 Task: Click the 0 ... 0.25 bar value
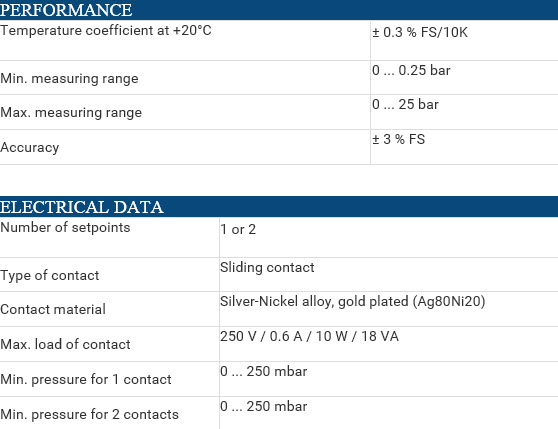point(411,70)
